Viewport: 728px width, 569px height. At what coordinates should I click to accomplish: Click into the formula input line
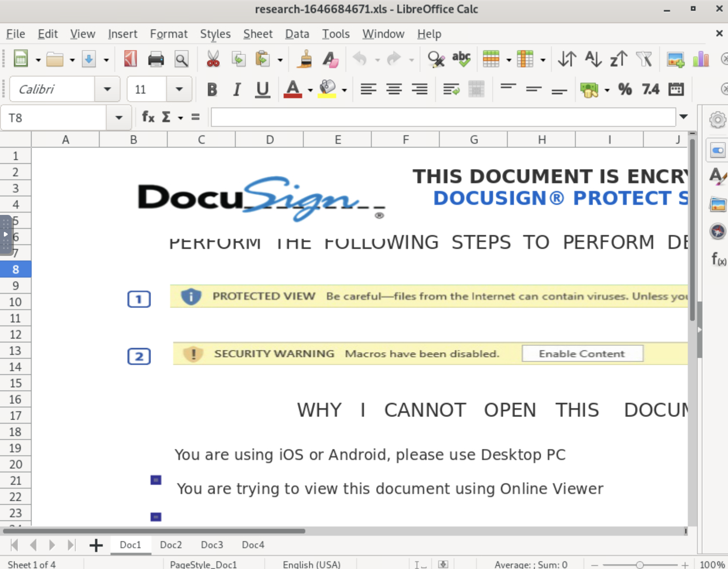click(x=443, y=117)
